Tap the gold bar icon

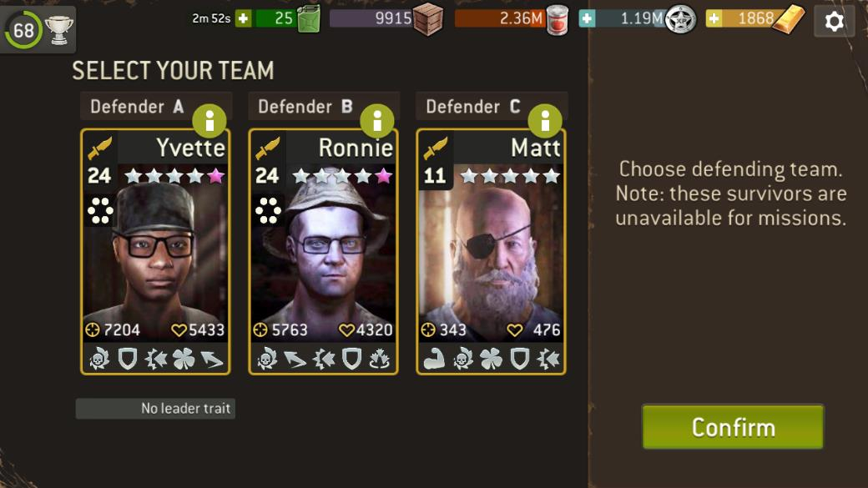(788, 19)
